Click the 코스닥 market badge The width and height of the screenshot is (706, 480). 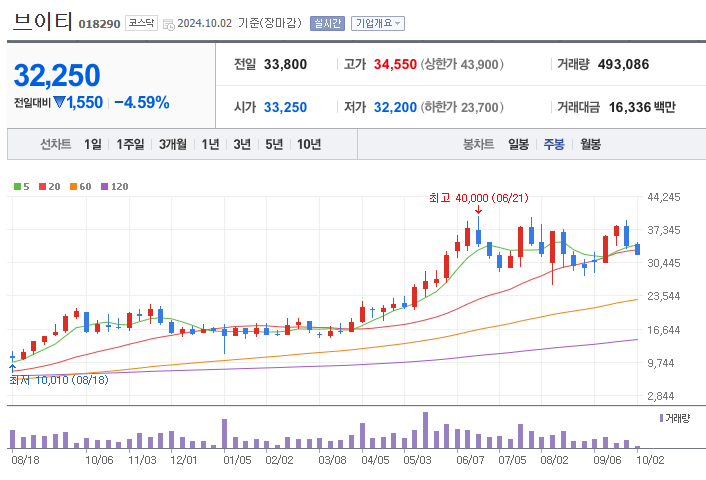[x=141, y=23]
